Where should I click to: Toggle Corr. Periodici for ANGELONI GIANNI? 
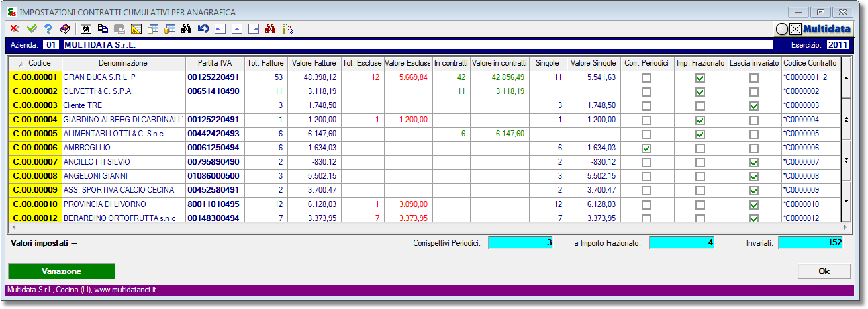[x=646, y=177]
